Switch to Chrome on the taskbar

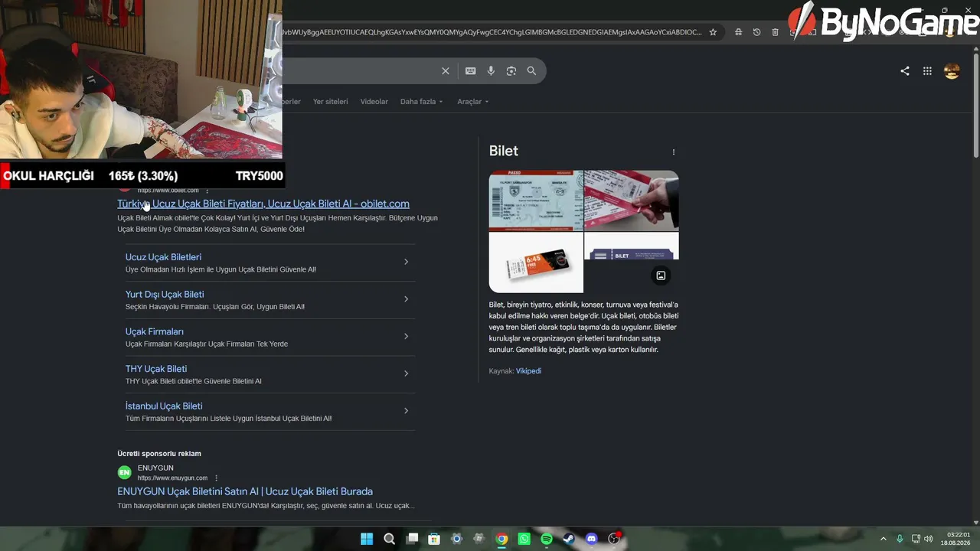[501, 539]
